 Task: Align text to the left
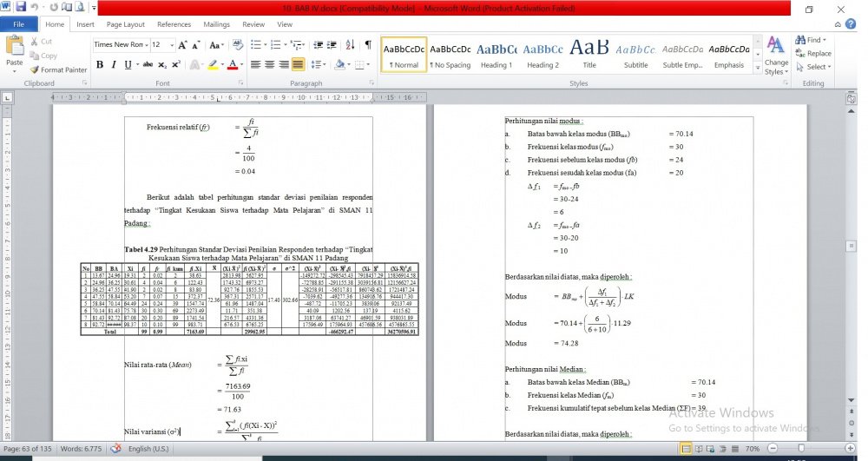pos(255,65)
